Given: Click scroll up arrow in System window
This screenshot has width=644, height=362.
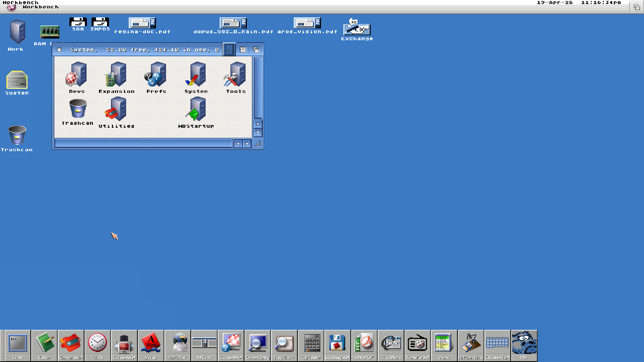Looking at the screenshot, I should coord(258,124).
